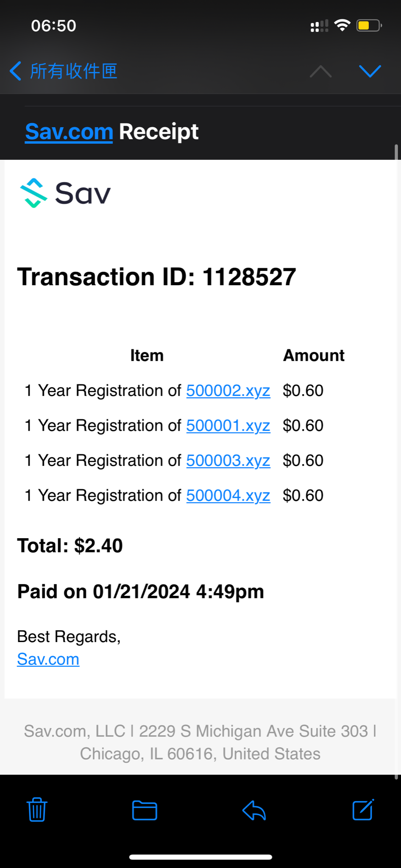Screen dimensions: 401x868
Task: Compose new message with pencil icon
Action: tap(363, 810)
